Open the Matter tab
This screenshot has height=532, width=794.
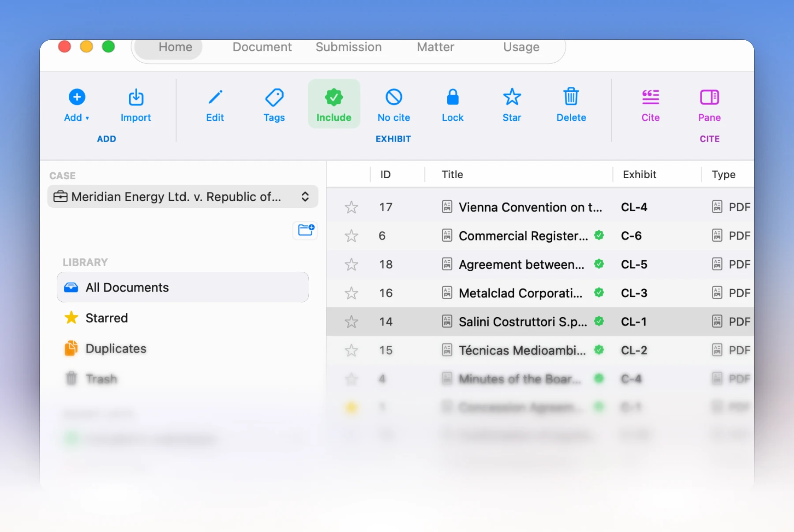pyautogui.click(x=435, y=47)
